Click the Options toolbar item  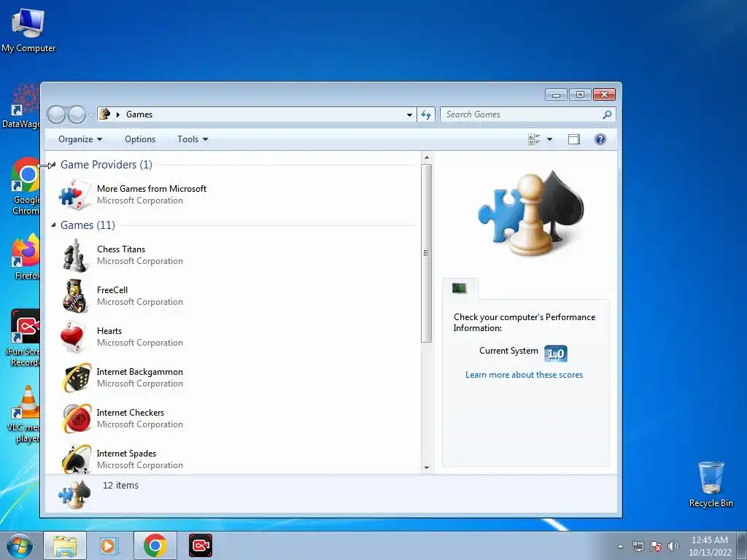pos(140,139)
